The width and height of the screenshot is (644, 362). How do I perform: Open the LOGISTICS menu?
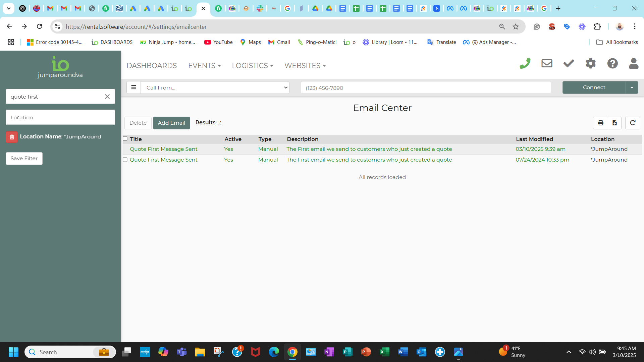252,66
